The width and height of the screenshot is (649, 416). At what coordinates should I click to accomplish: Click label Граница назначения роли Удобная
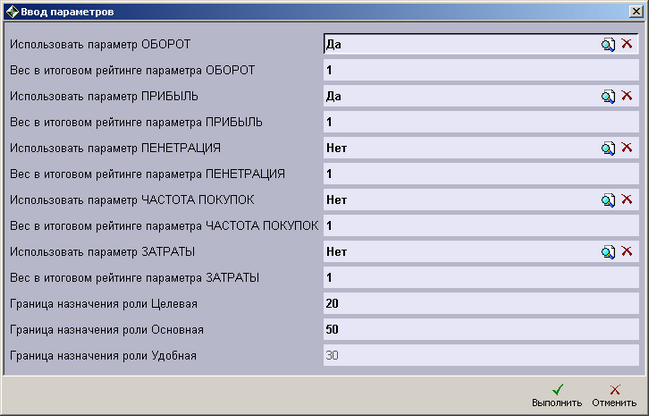pos(103,356)
